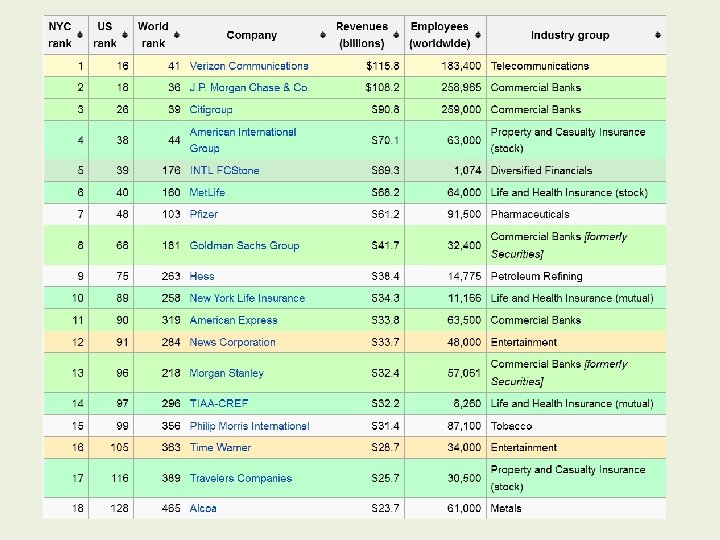Select the 11,166 employees cell

[464, 298]
